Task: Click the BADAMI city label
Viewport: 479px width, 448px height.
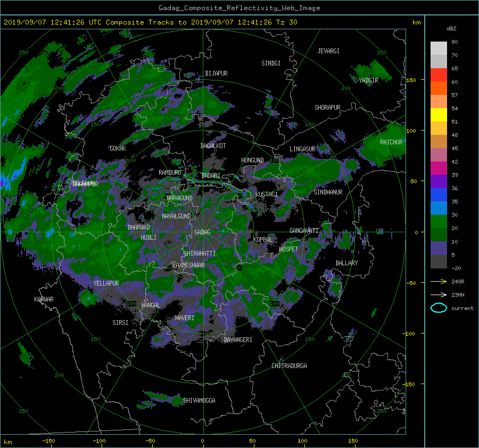Action: tap(211, 176)
